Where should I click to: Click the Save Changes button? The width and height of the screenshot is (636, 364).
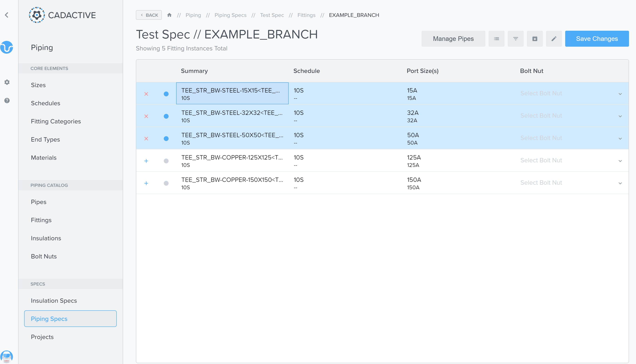(597, 39)
